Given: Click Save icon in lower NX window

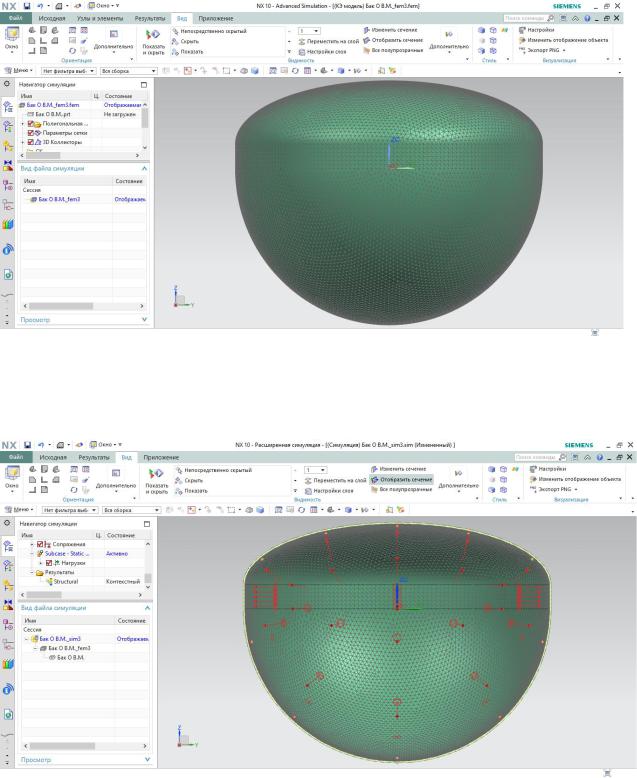Looking at the screenshot, I should pos(27,445).
